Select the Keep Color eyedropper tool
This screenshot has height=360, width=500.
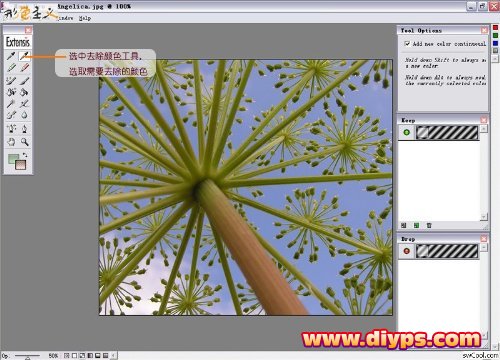pyautogui.click(x=11, y=56)
